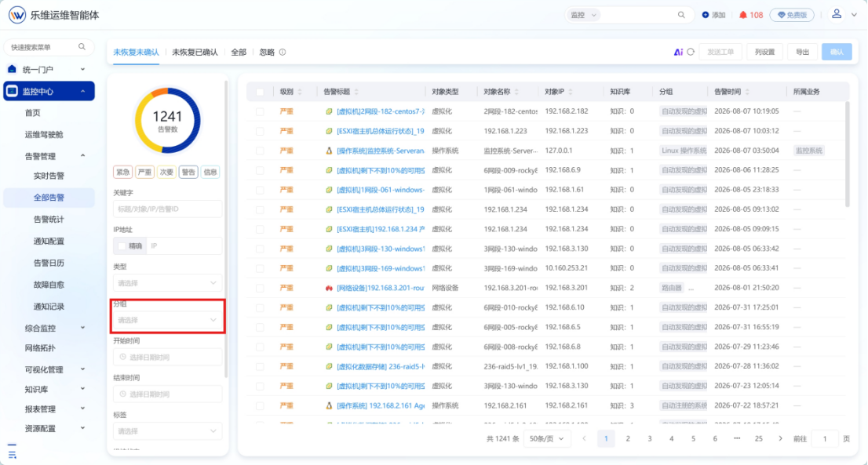Click Linux icon in 监控系统-Serveran row
Viewport: 868px width, 465px height.
coord(329,151)
